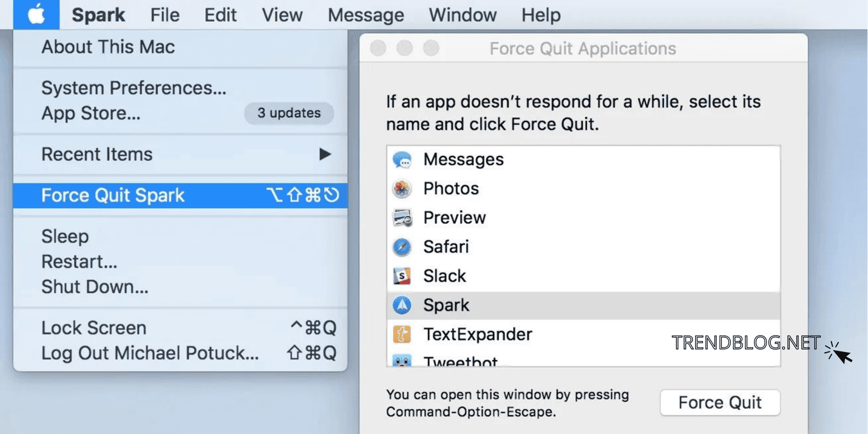868x434 pixels.
Task: Open the Help menu
Action: pos(541,15)
